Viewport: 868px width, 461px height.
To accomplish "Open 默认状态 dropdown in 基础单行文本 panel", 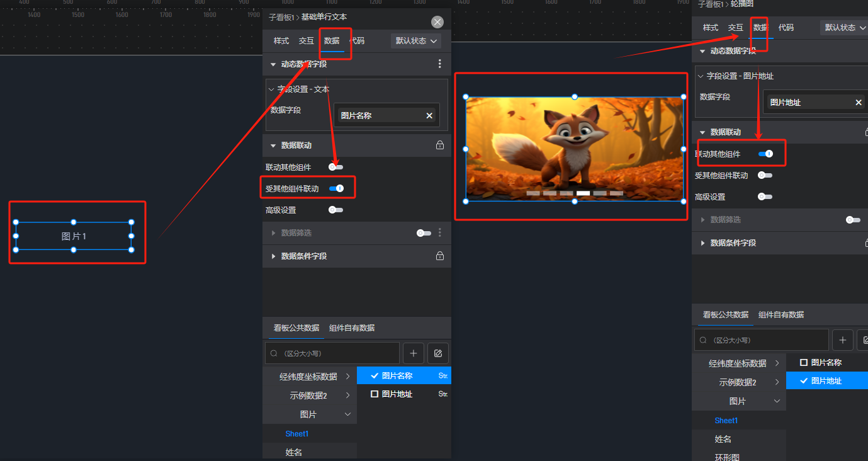I will tap(415, 41).
